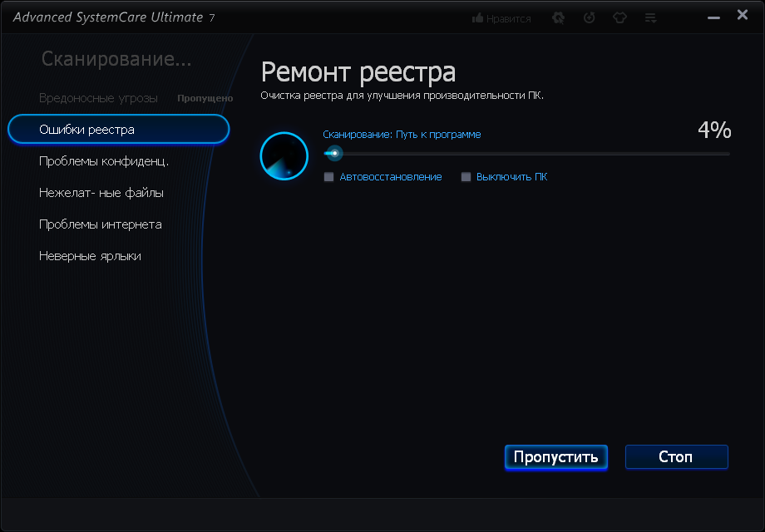The image size is (765, 532).
Task: Select Проблемы конфиденц. in the scan list
Action: (104, 161)
